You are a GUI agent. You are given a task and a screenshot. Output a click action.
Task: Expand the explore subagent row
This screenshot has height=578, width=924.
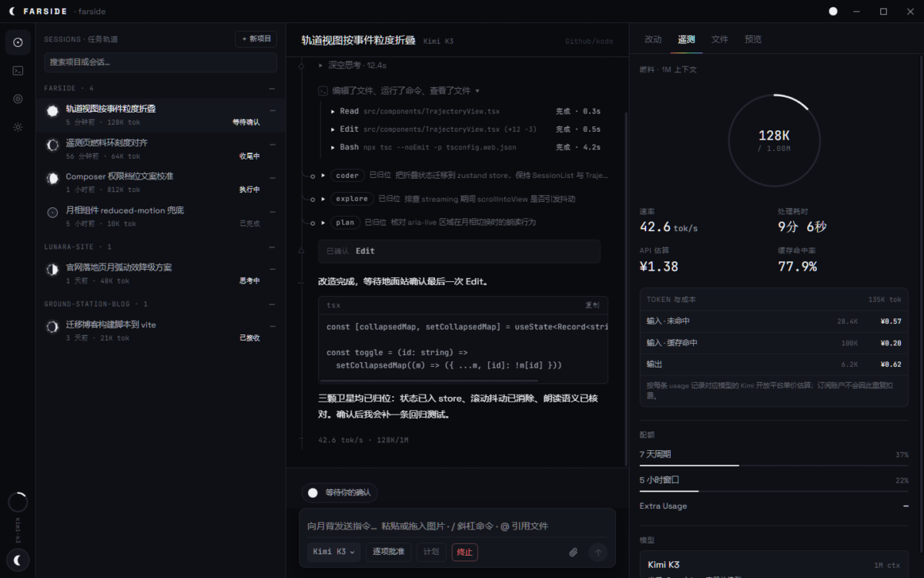[465, 199]
